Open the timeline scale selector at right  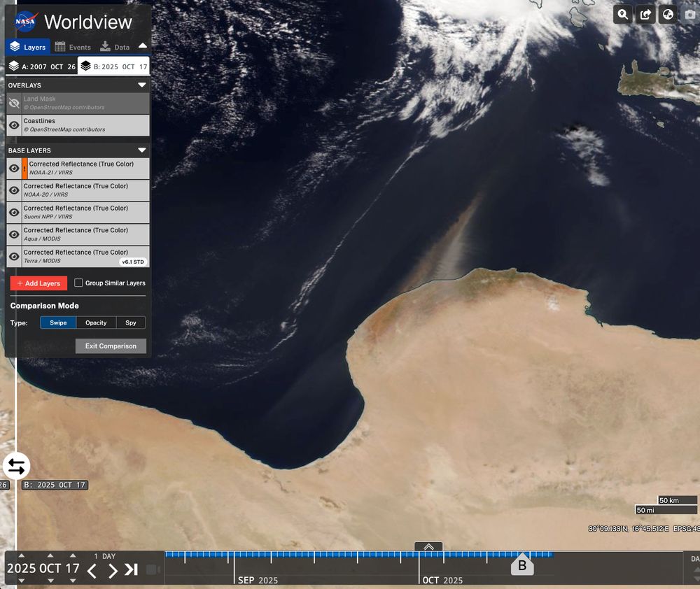point(694,559)
